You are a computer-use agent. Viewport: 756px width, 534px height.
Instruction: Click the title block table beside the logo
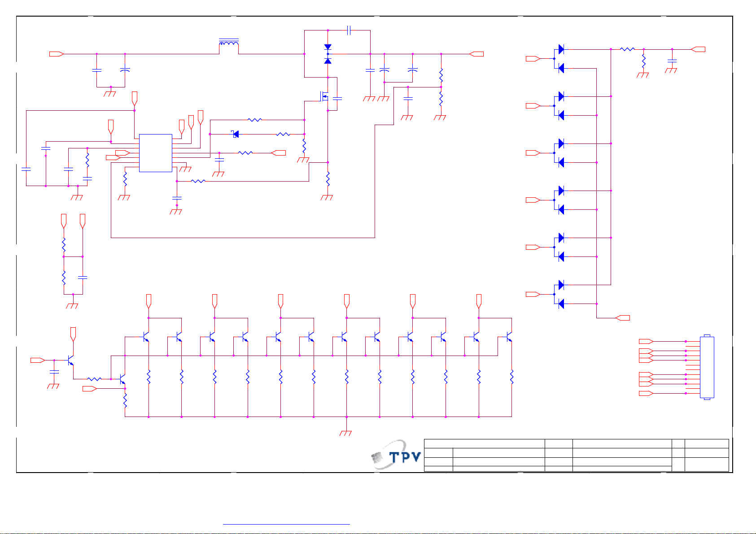point(576,455)
